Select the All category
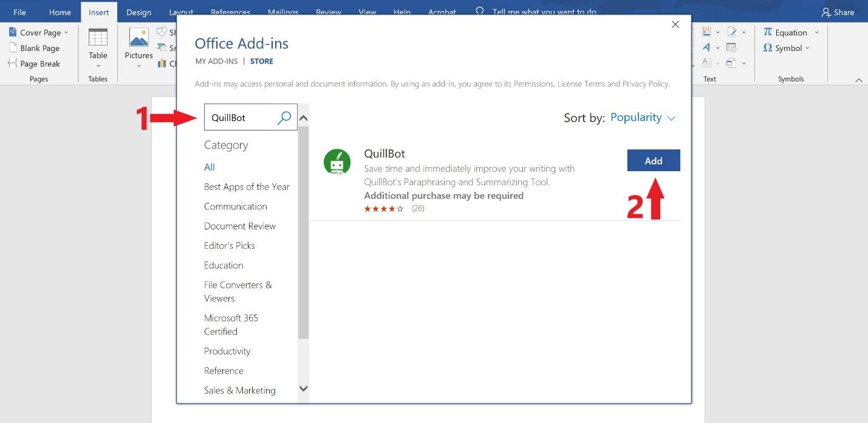This screenshot has height=423, width=868. 210,167
